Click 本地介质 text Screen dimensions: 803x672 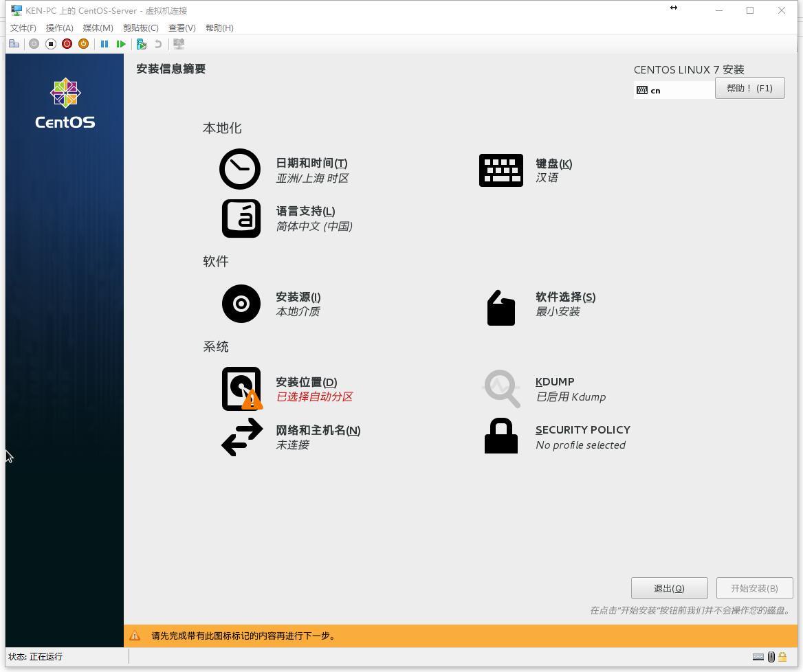coord(298,312)
